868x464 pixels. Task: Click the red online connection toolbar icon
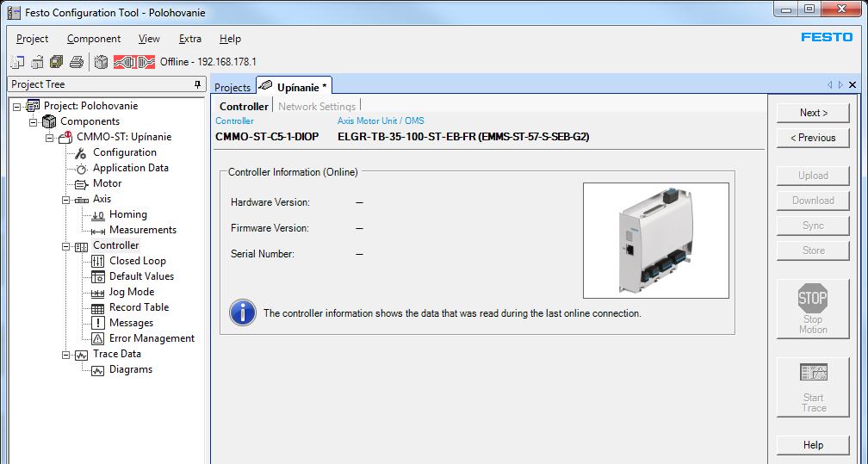[124, 62]
